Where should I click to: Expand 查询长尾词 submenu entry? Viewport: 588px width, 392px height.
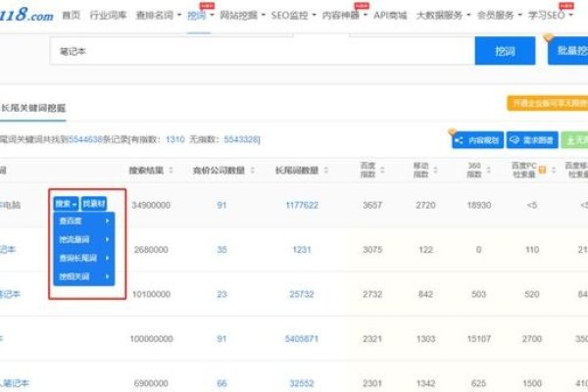tap(84, 258)
